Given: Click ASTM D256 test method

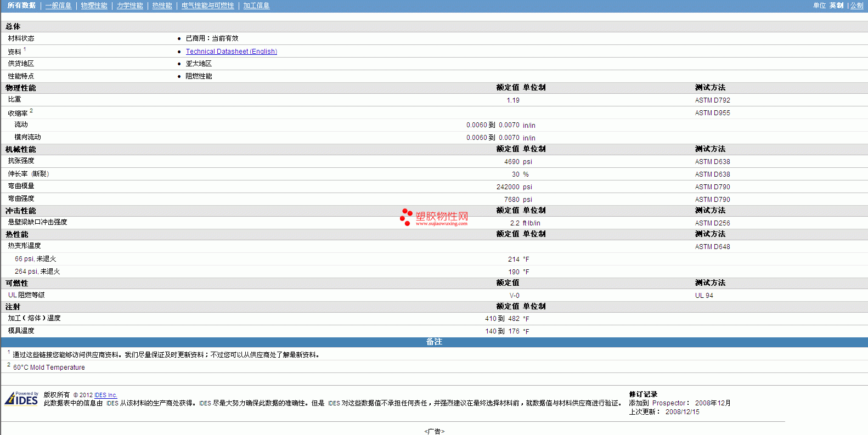Looking at the screenshot, I should click(712, 223).
